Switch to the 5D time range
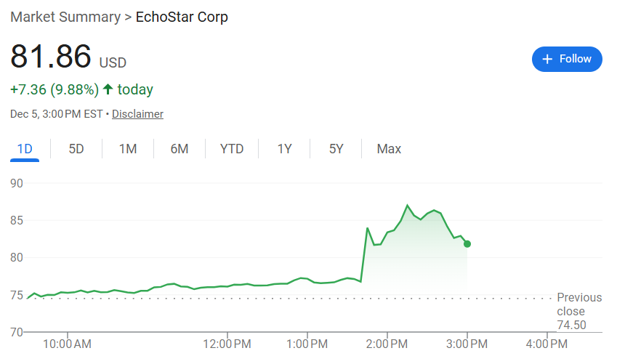Image resolution: width=625 pixels, height=364 pixels. coord(76,149)
